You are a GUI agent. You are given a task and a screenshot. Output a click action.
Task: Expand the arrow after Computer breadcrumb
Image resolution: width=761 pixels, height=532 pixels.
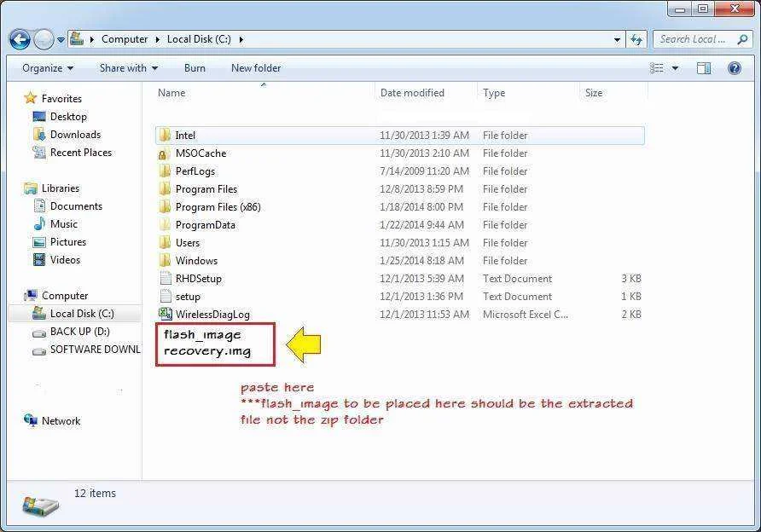(157, 39)
